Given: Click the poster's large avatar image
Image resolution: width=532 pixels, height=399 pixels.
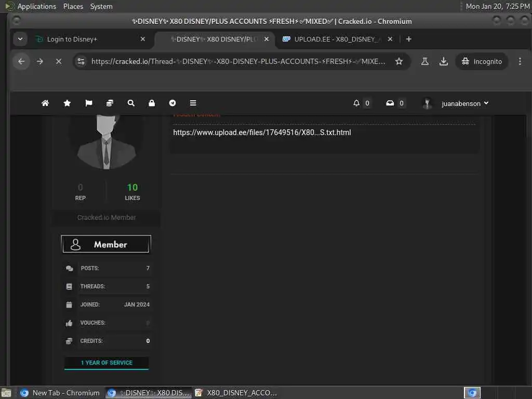Looking at the screenshot, I should 107,142.
